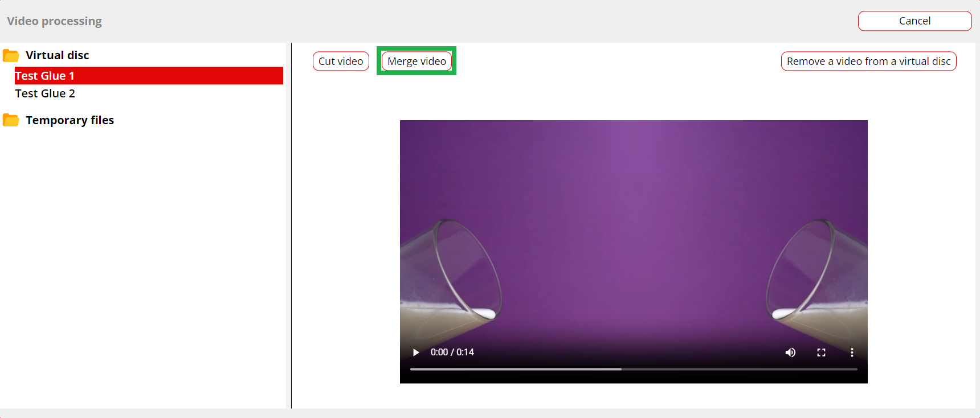This screenshot has height=418, width=980.
Task: Click the 0:00 / 0:14 time display
Action: click(x=452, y=353)
